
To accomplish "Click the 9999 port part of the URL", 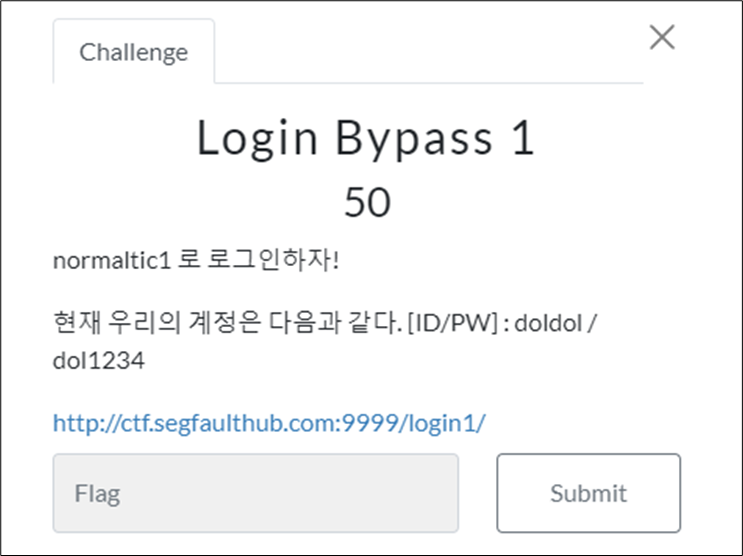I will pos(371,423).
